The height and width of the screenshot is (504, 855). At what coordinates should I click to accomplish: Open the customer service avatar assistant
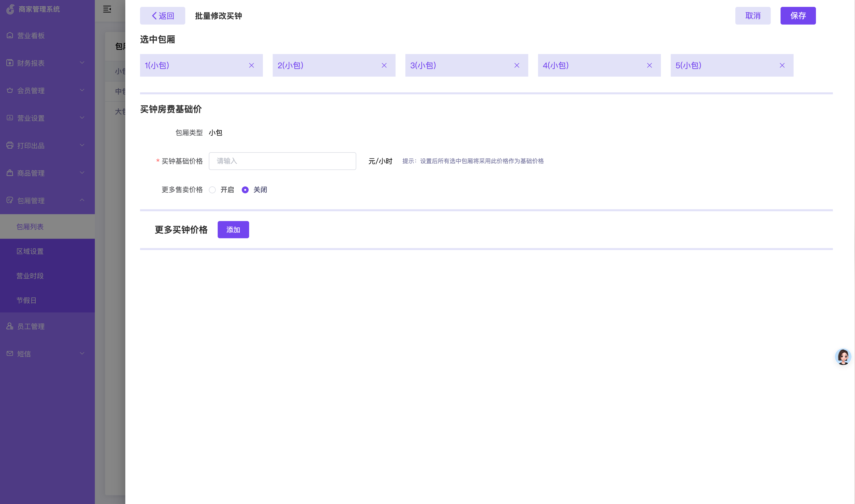(x=843, y=357)
